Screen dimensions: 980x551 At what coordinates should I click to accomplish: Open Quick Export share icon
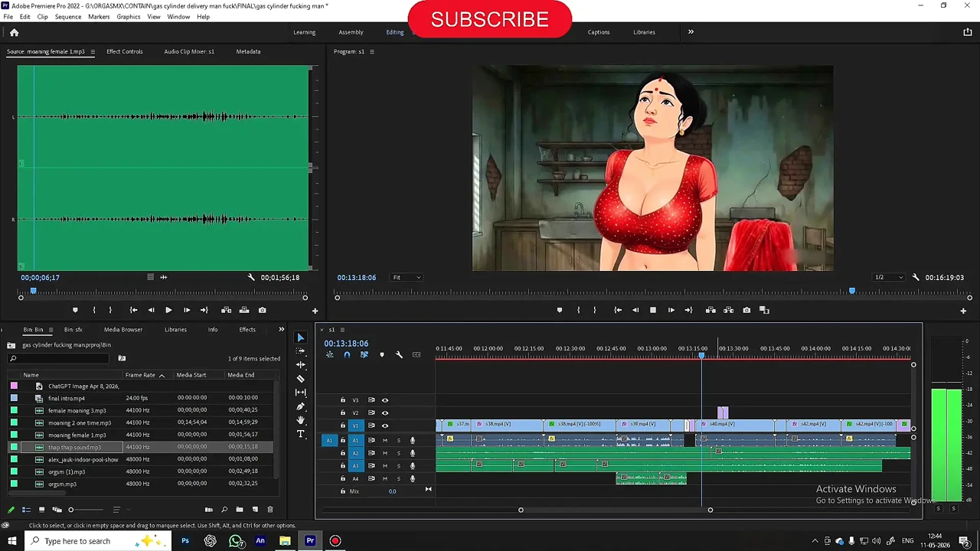(x=967, y=32)
